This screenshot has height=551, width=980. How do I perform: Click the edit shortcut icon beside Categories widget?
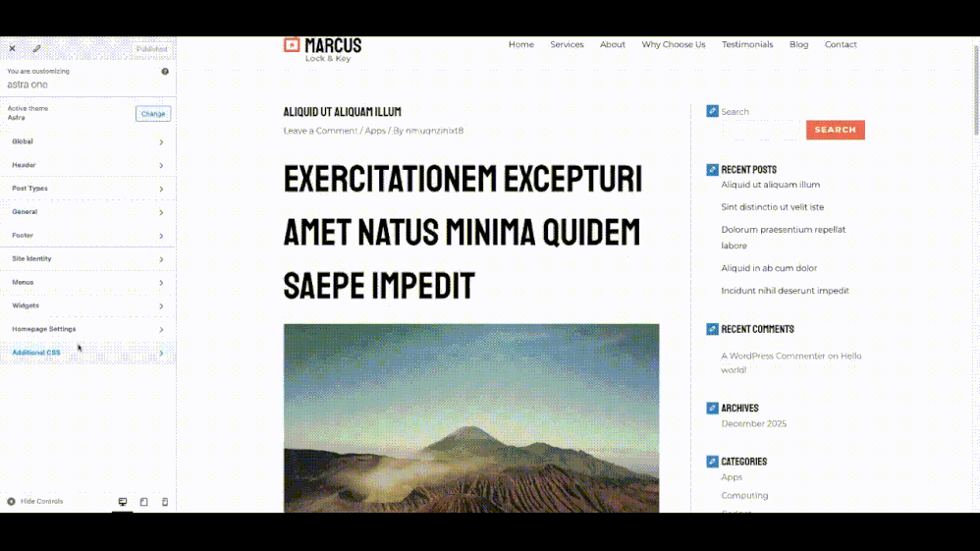[712, 461]
